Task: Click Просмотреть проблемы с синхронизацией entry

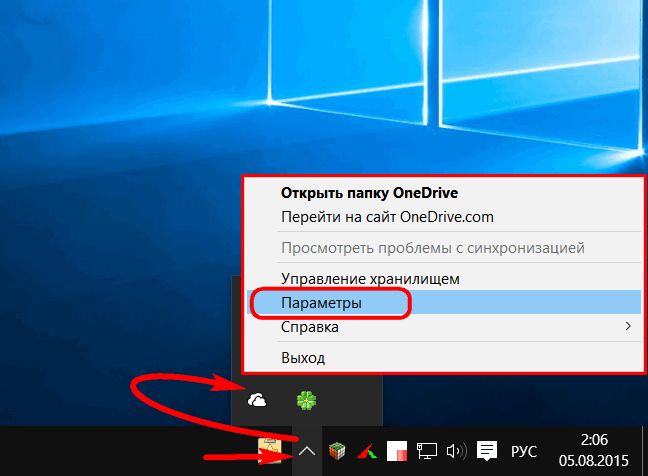Action: tap(432, 247)
